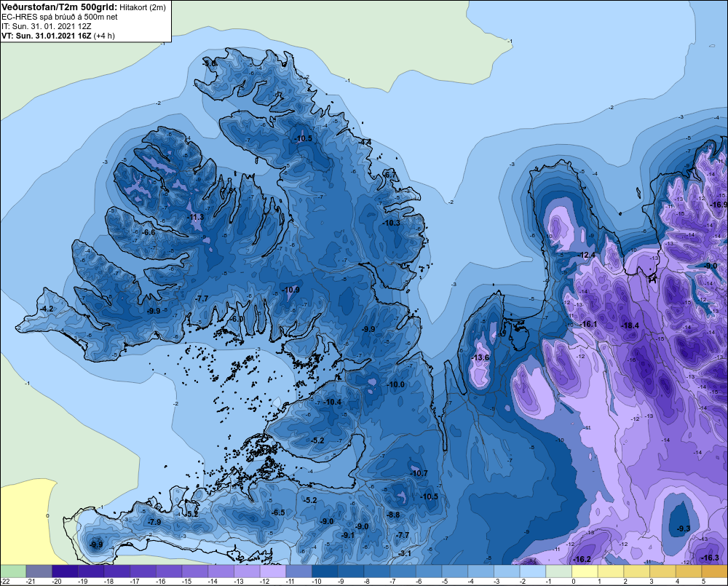Click the -16.1 temperature label
The width and height of the screenshot is (728, 586).
(588, 324)
